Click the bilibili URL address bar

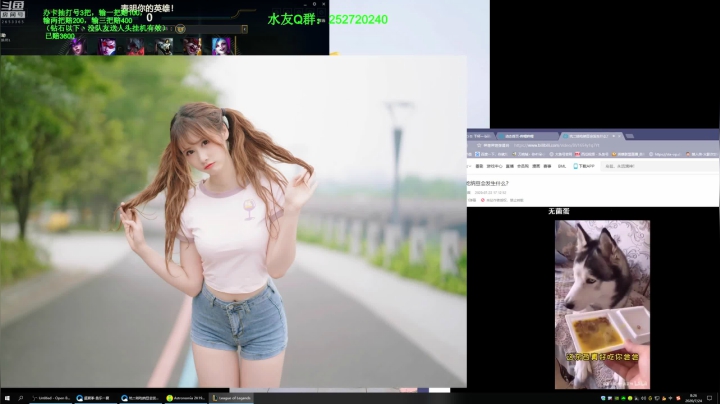tap(557, 145)
